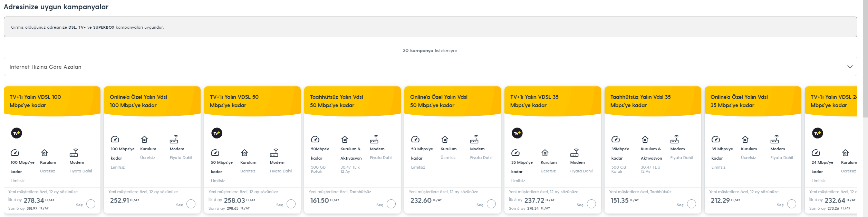Click modem icon on Taahhütsüz Yalın Vdsl 50 card
Viewport: 868px width, 217px height.
point(374,139)
